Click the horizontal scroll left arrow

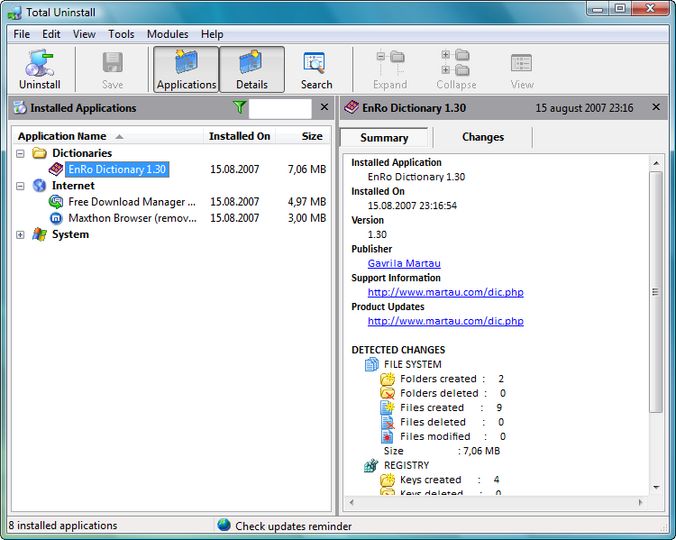pos(351,502)
